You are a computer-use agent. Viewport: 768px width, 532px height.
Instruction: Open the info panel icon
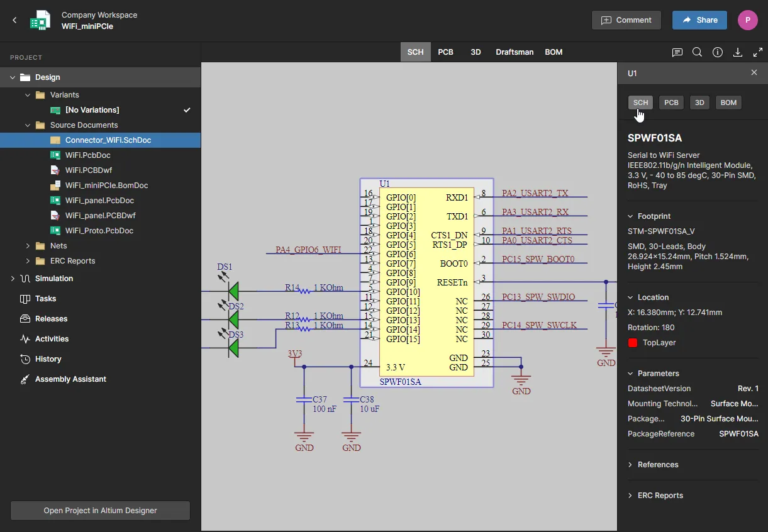pos(718,52)
